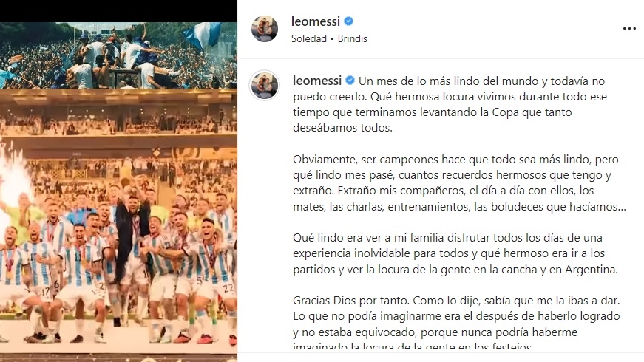Click the team celebration photo with trophy

click(118, 221)
